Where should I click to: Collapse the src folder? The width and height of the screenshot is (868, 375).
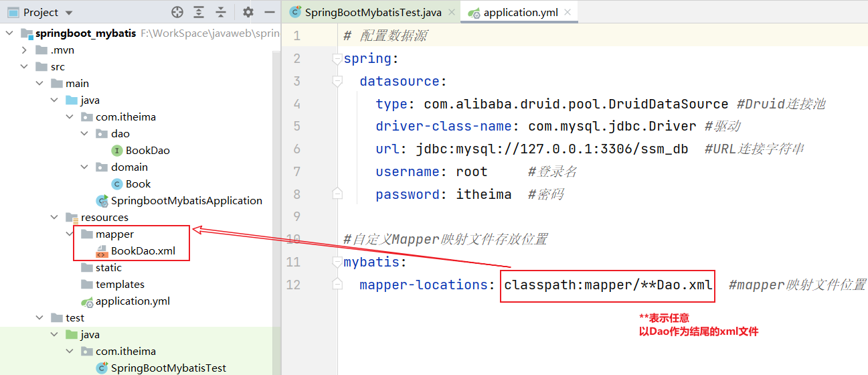23,66
